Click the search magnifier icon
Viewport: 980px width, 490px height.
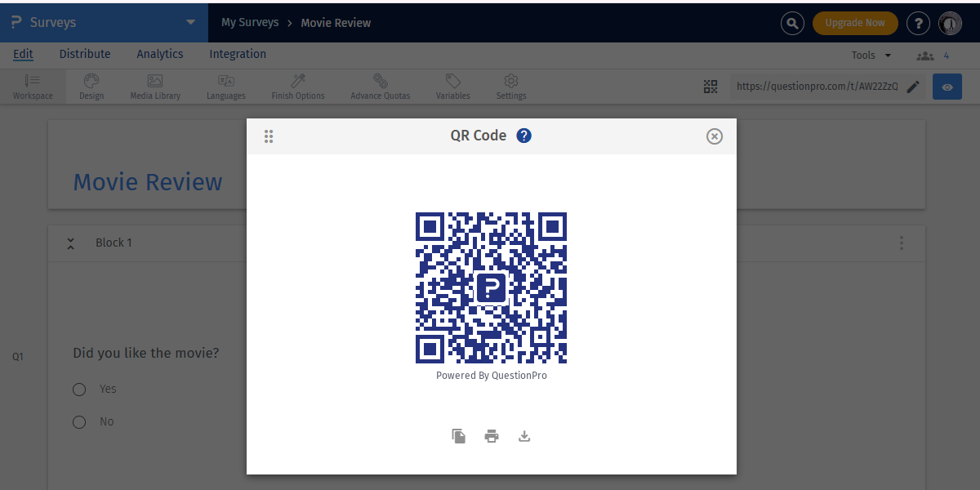792,23
